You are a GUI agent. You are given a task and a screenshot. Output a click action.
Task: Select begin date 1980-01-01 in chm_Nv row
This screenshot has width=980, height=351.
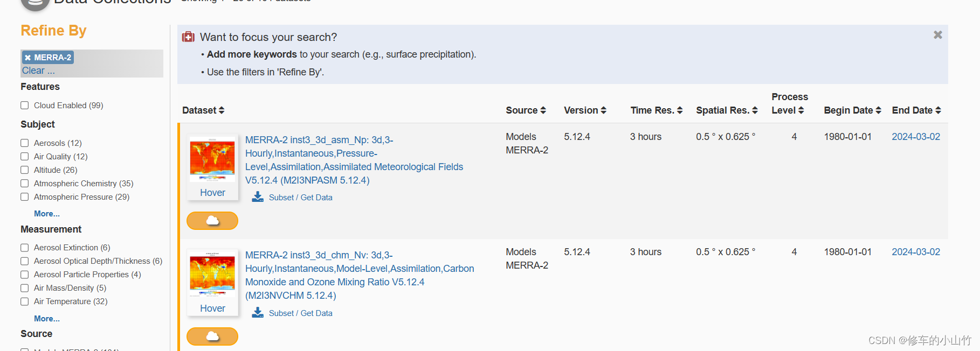[x=847, y=252]
